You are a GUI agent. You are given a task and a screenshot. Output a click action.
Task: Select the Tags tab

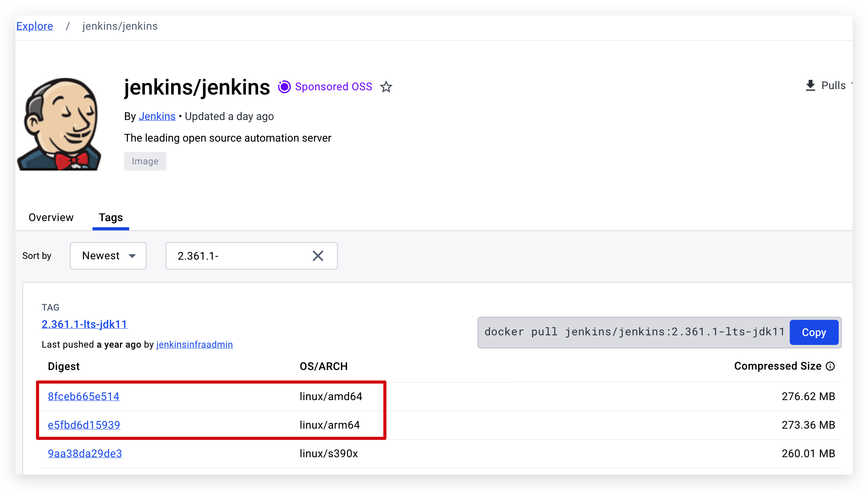point(111,218)
